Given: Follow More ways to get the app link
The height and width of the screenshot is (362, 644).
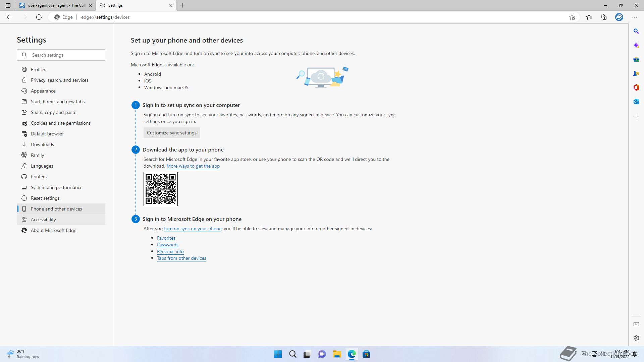Looking at the screenshot, I should (193, 166).
